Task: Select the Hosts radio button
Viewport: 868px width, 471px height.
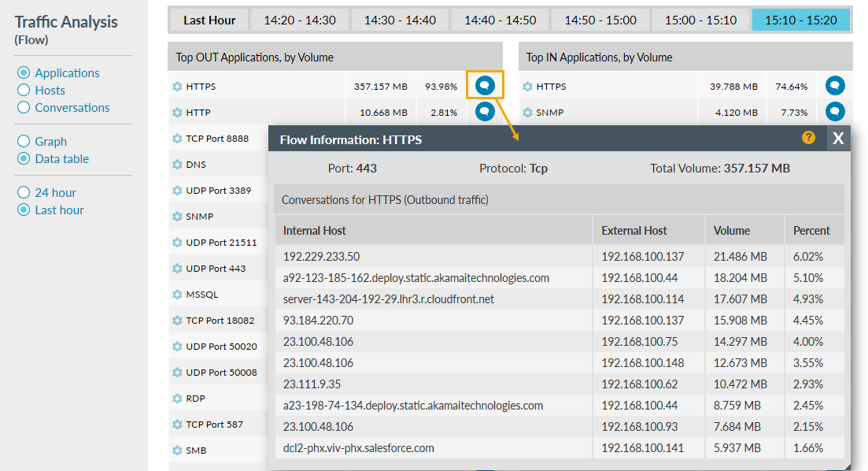Action: [x=24, y=91]
